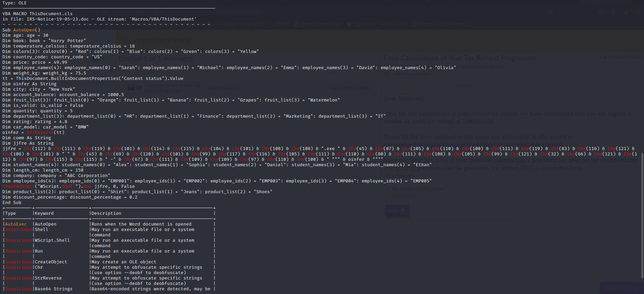Image resolution: width=644 pixels, height=294 pixels.
Task: Click the bookmark star icon in browser
Action: coord(550,12)
